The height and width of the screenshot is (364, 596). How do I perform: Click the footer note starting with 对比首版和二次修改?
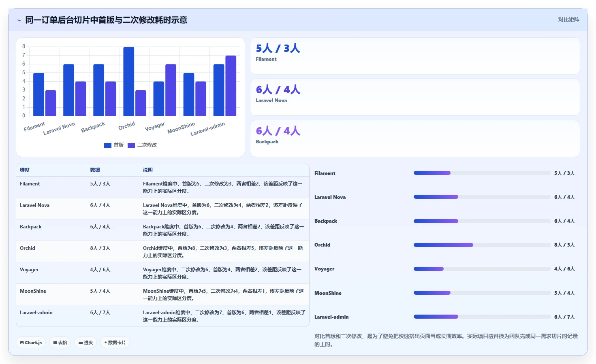tap(446, 340)
